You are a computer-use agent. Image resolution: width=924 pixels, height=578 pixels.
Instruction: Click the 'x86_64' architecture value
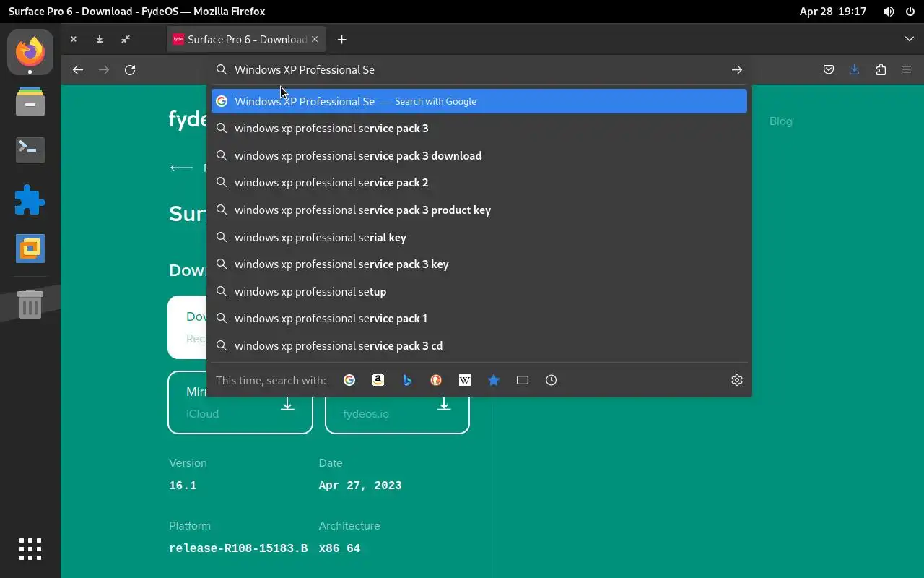(339, 548)
